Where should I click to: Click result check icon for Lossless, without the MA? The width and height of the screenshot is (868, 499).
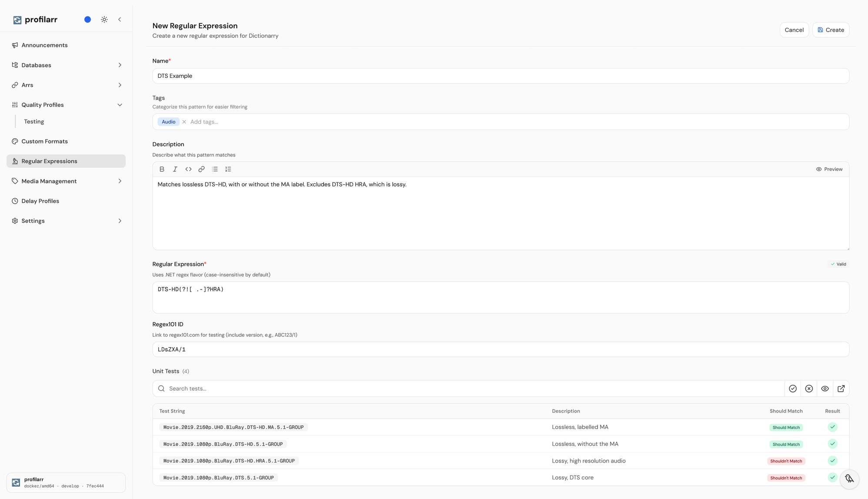[832, 444]
